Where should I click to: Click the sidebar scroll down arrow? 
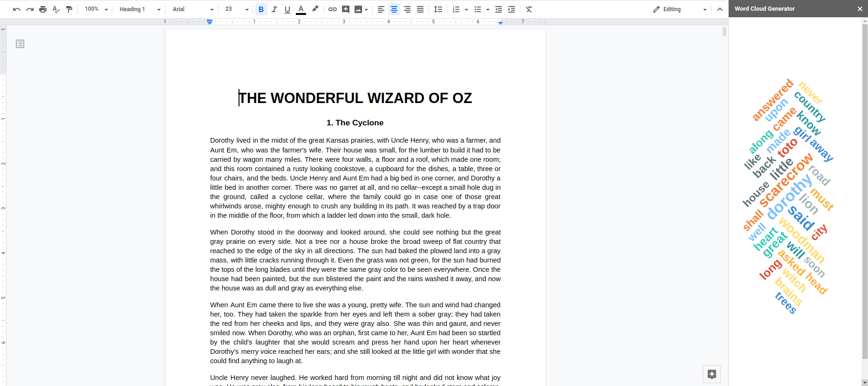tap(865, 383)
